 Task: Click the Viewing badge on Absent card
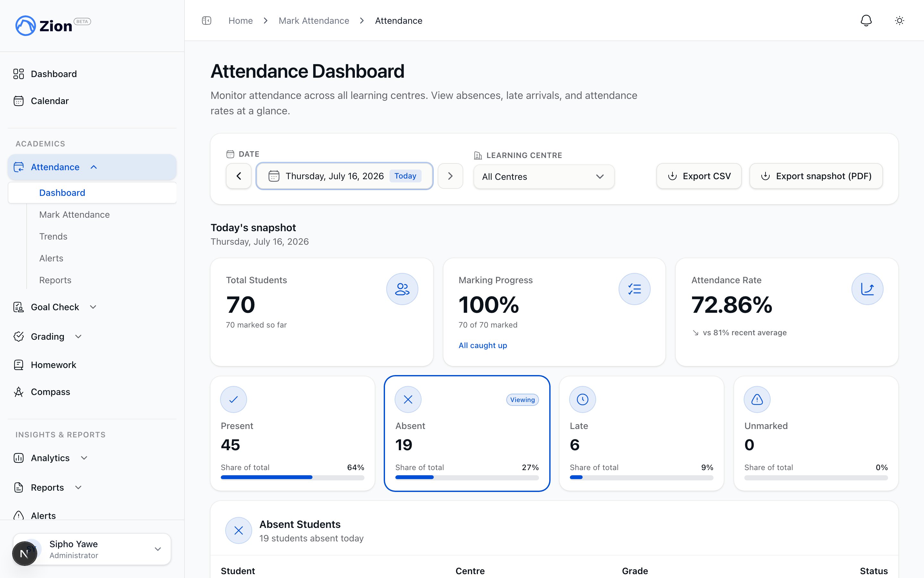(522, 399)
